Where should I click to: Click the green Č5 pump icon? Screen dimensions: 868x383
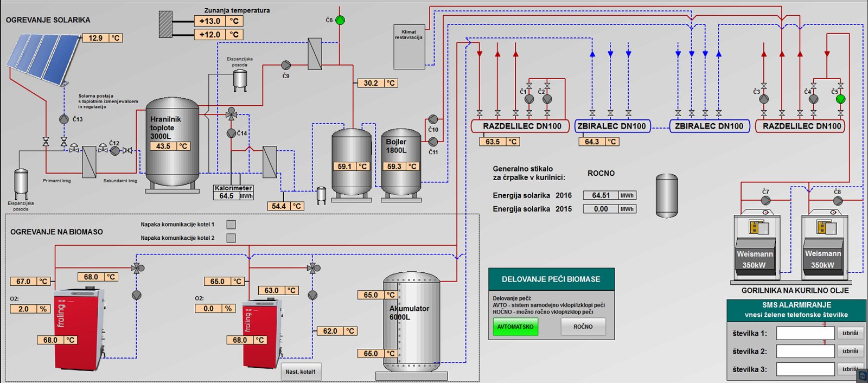pyautogui.click(x=840, y=99)
